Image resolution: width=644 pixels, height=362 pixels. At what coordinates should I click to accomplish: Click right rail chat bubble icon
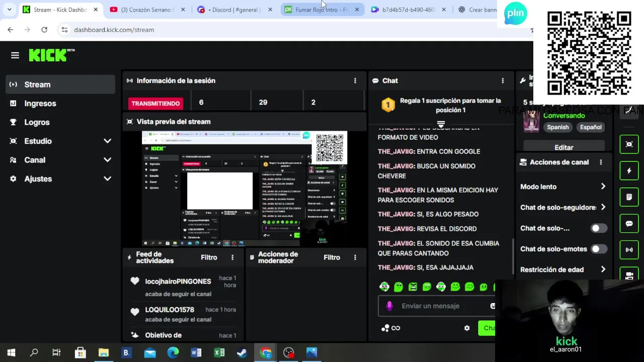tap(629, 223)
